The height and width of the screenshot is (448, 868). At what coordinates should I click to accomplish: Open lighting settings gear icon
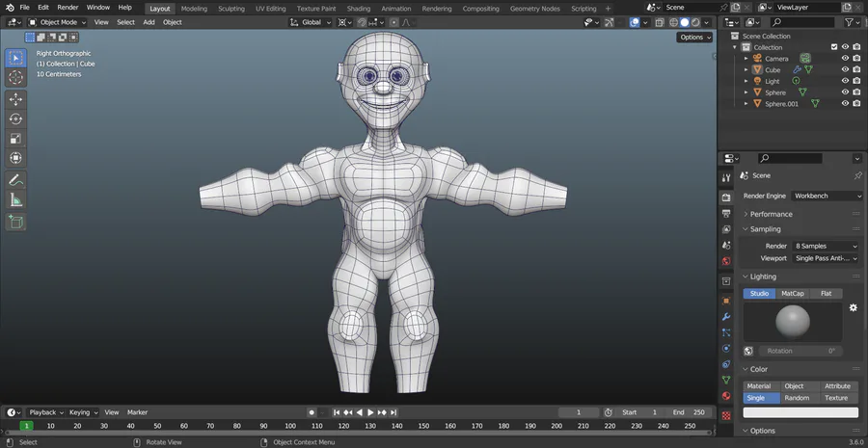853,307
